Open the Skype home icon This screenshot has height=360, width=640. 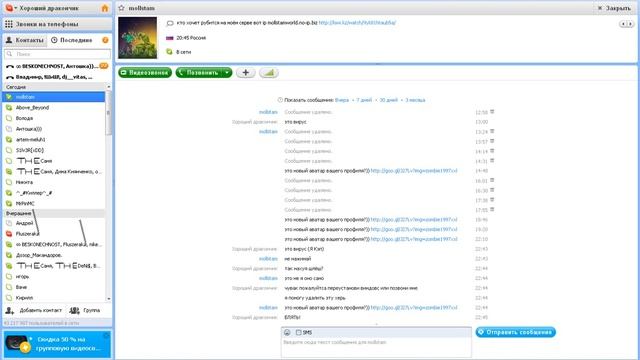(104, 8)
